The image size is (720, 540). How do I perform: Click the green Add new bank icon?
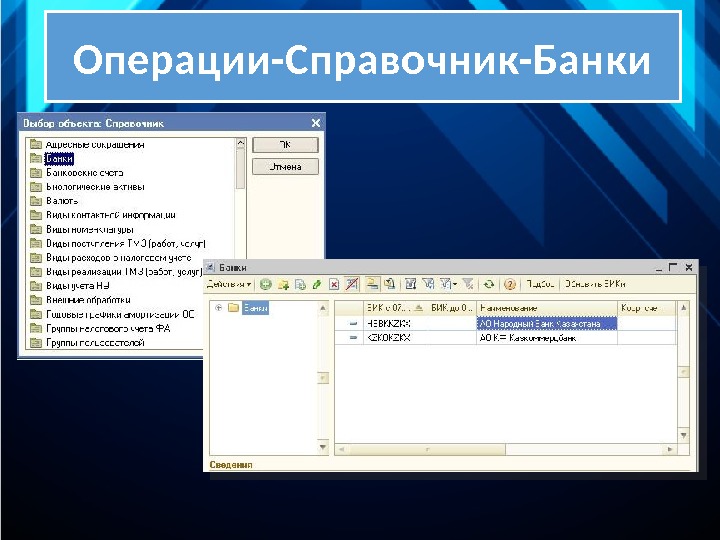(x=265, y=284)
